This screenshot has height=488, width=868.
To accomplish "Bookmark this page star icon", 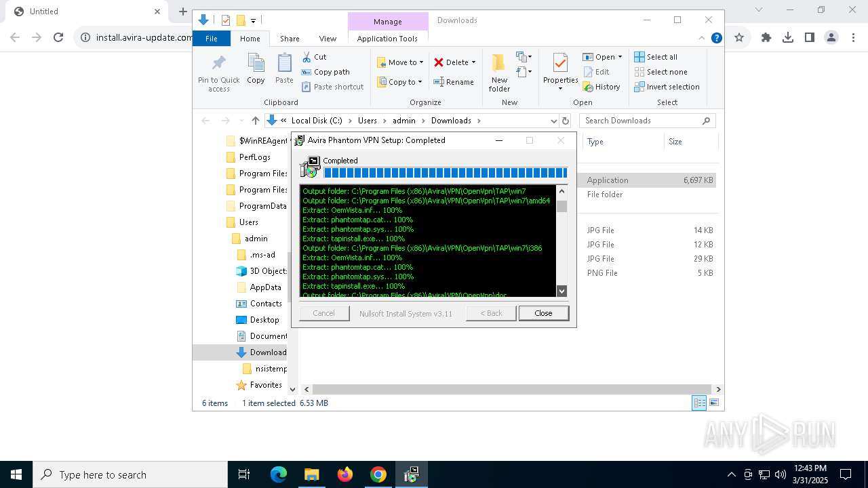I will (739, 38).
